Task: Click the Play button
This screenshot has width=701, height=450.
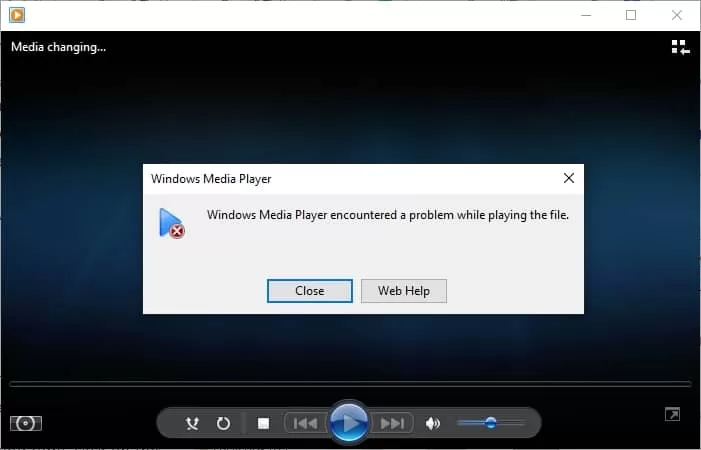Action: (349, 422)
